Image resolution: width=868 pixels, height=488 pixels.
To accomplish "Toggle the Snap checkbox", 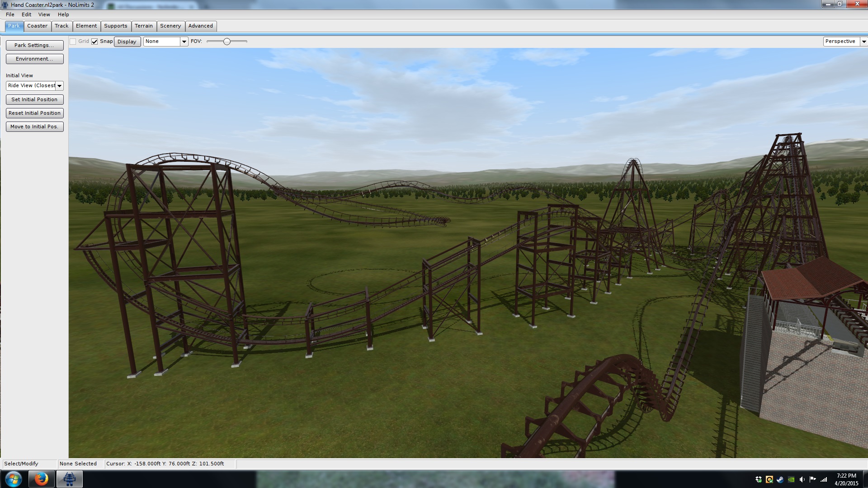I will pos(94,42).
